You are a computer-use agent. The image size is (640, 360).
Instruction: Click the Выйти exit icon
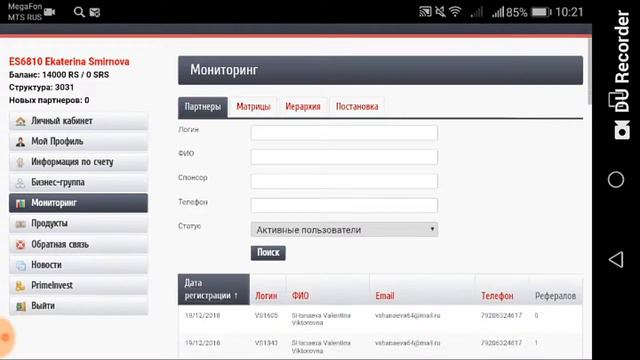pos(20,306)
